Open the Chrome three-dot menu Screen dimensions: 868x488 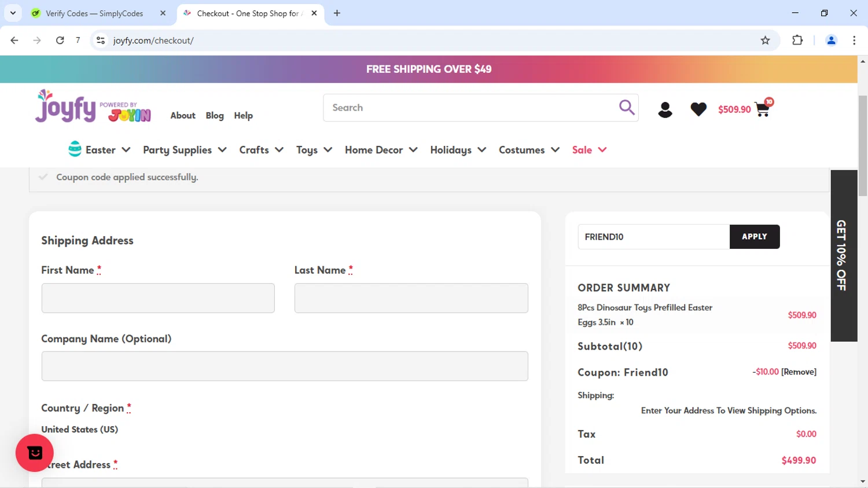coord(854,41)
